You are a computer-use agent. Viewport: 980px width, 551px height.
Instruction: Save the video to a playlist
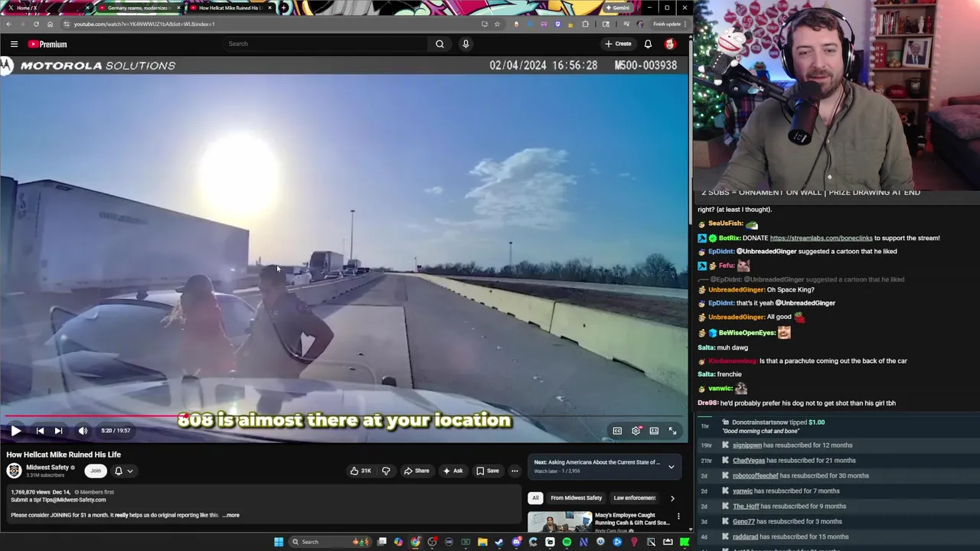coord(488,471)
